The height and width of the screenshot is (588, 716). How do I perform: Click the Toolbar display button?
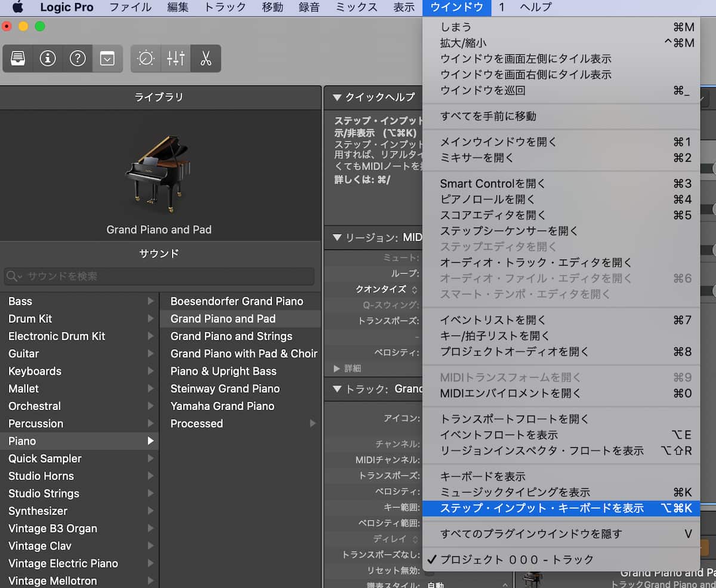click(107, 59)
